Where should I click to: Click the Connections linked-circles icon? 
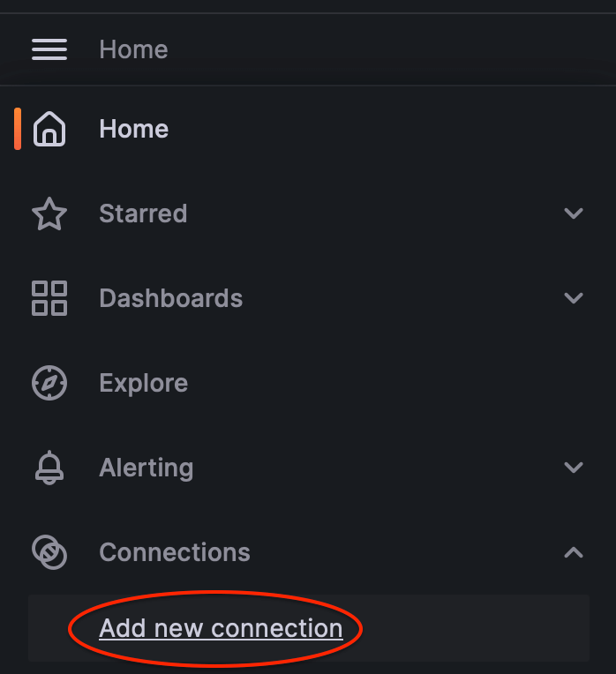[x=49, y=552]
